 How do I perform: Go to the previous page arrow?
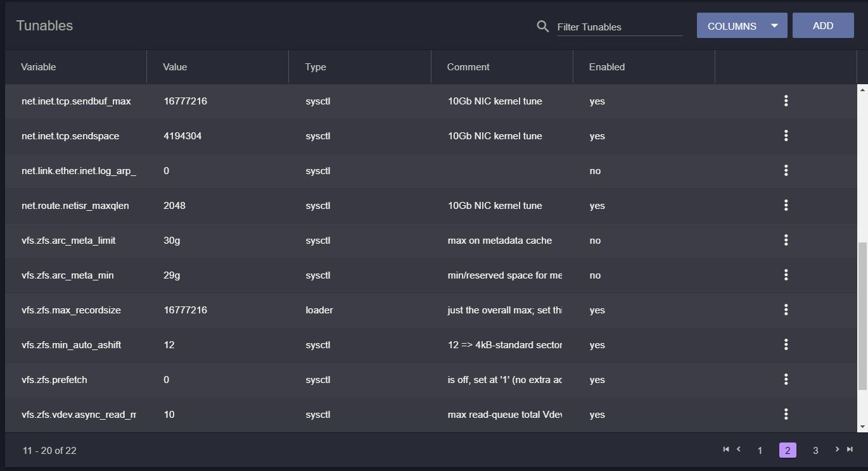738,449
